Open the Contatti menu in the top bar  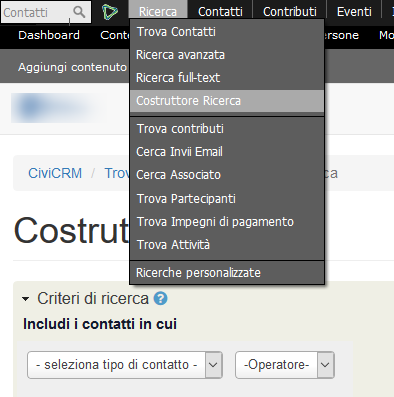pyautogui.click(x=220, y=12)
